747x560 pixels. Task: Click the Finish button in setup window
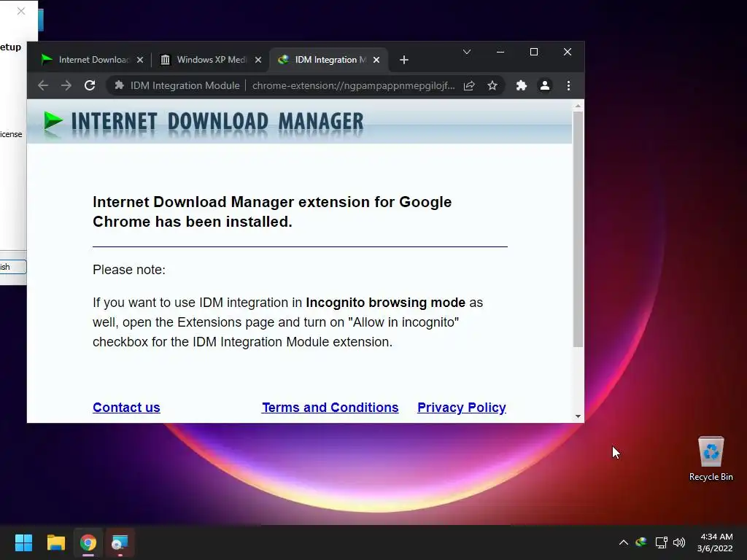coord(13,267)
